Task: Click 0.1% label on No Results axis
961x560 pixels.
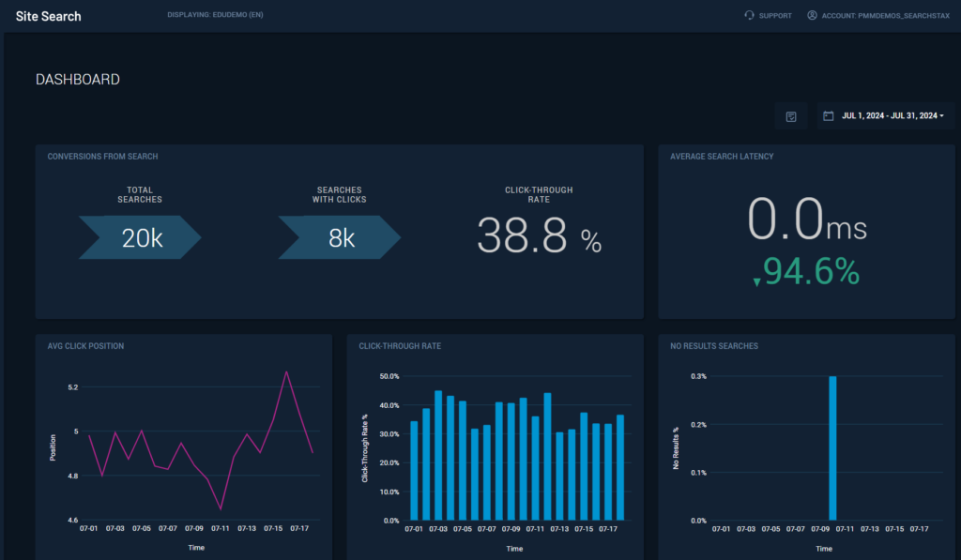Action: (x=698, y=473)
